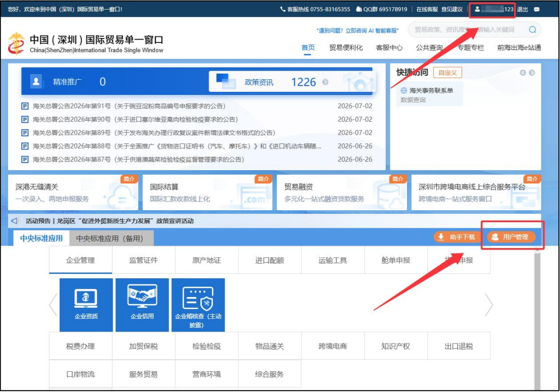Open the 企业稽核查(主动披露) tile

pos(198,305)
